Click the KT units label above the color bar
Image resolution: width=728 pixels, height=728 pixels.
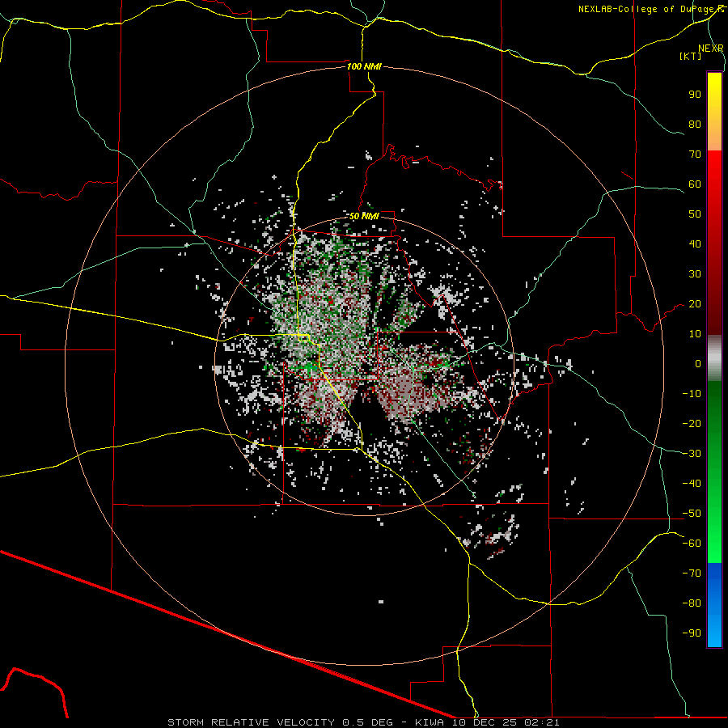(691, 56)
